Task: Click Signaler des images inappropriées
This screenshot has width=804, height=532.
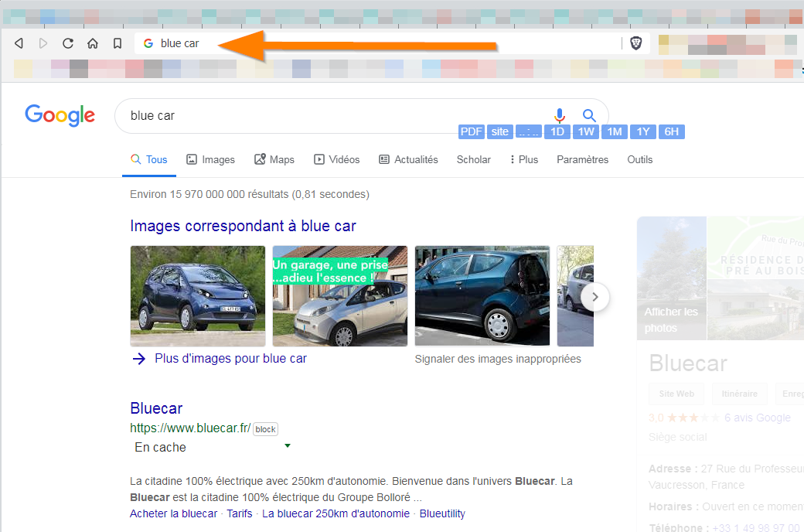Action: (x=498, y=359)
